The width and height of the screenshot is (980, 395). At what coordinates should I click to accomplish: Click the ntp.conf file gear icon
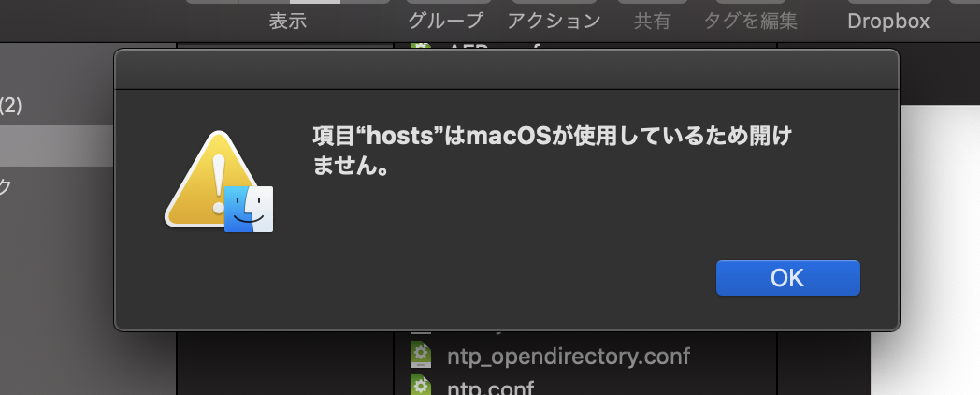point(421,386)
